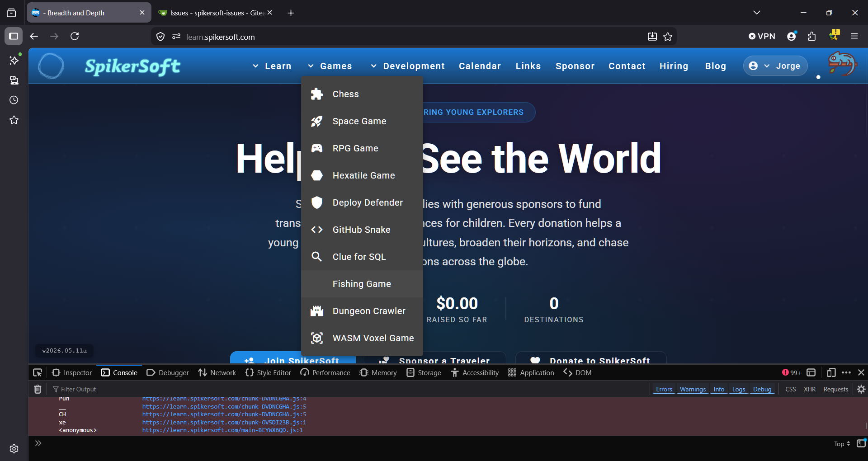Navigate to the Hiring page

(674, 66)
